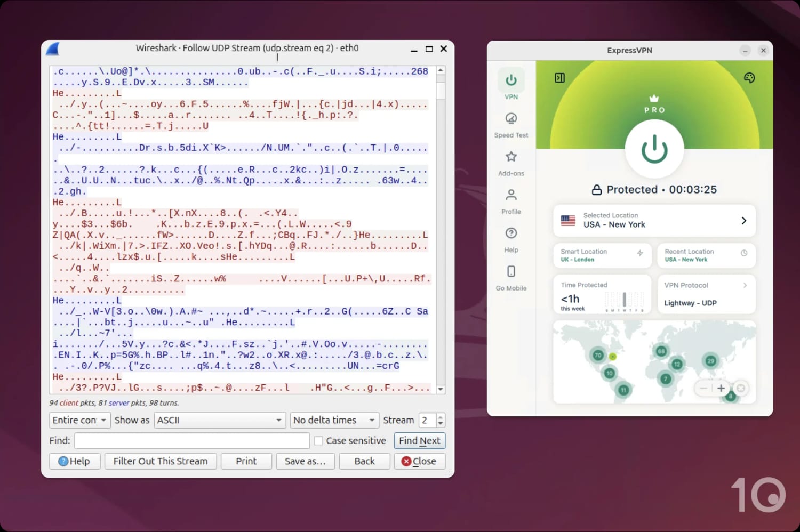The image size is (800, 532).
Task: Open the Entire conversation dropdown
Action: (x=80, y=420)
